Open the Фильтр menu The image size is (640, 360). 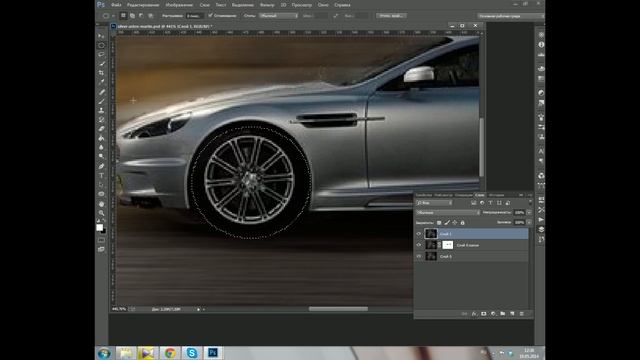(267, 5)
